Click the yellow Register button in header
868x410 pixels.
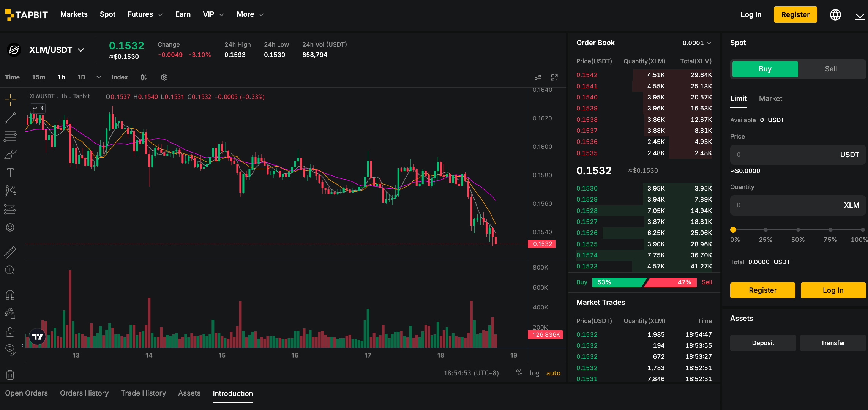click(x=795, y=15)
